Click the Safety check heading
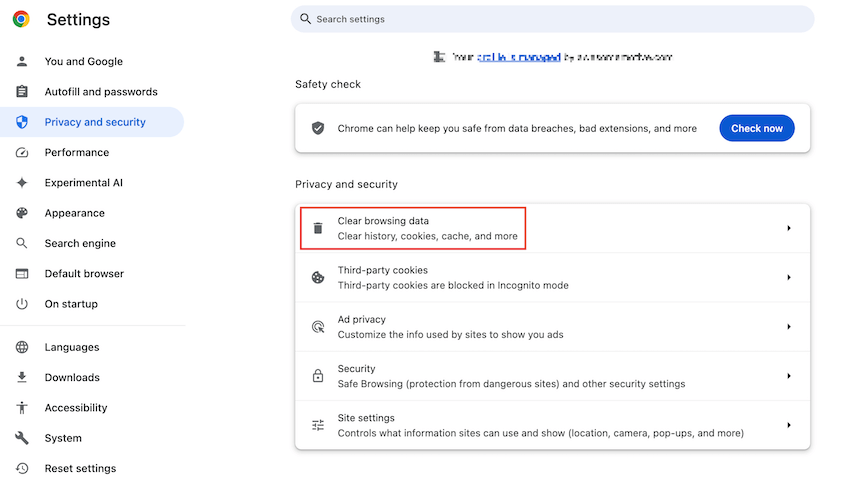Image resolution: width=845 pixels, height=485 pixels. 328,84
